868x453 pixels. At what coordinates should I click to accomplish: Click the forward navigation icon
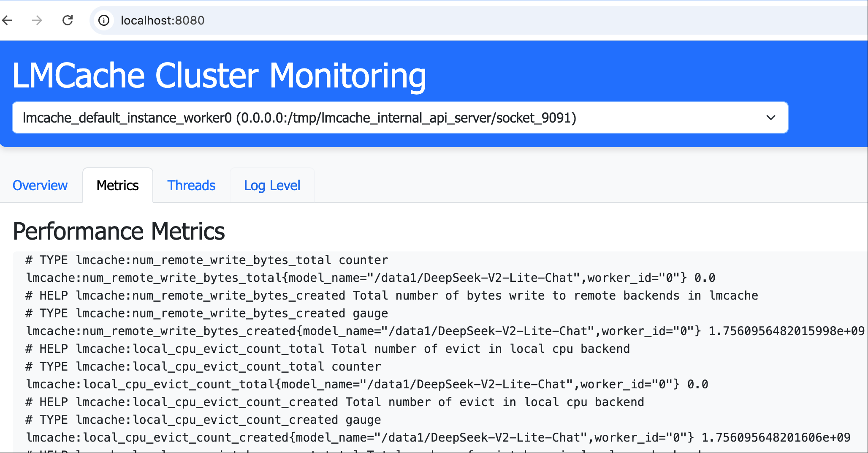coord(37,20)
